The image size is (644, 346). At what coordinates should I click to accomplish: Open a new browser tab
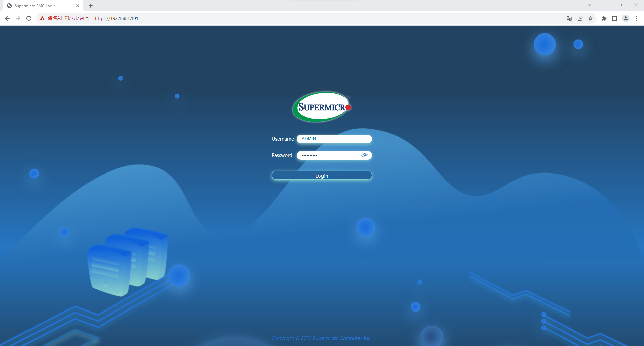click(x=91, y=6)
